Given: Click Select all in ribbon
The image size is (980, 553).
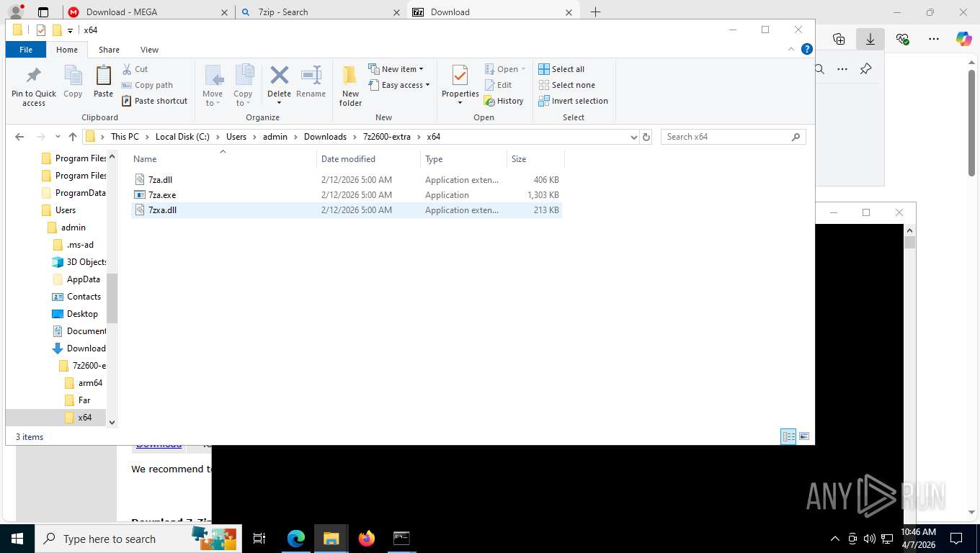Looking at the screenshot, I should 561,69.
